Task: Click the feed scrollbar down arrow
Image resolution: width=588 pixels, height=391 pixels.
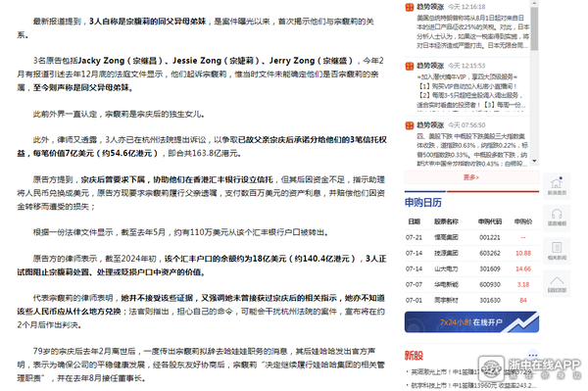Action: [x=534, y=161]
